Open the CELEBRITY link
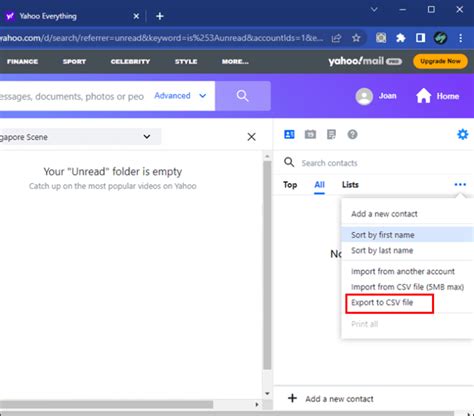474x416 pixels. click(x=130, y=61)
